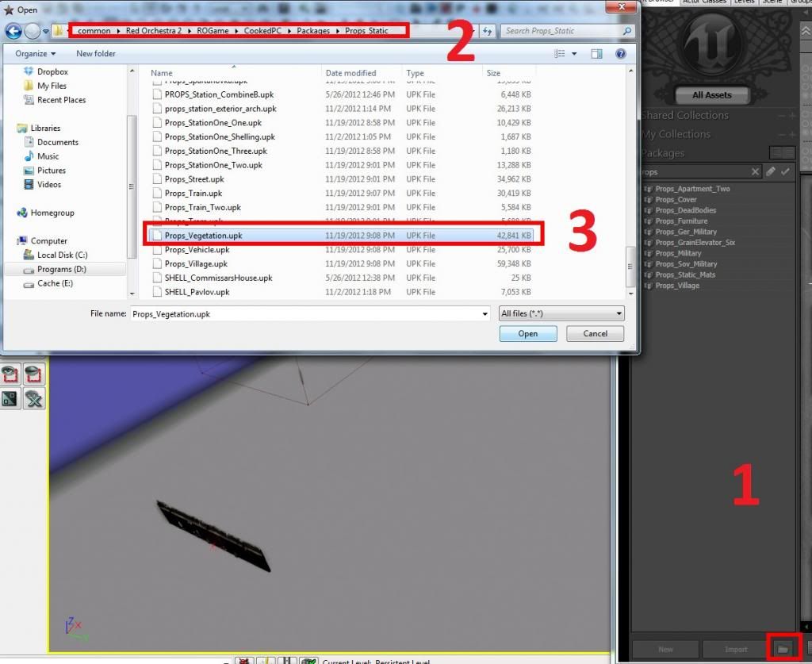This screenshot has width=812, height=664.
Task: Open the File name combo box dropdown arrow
Action: [x=485, y=314]
